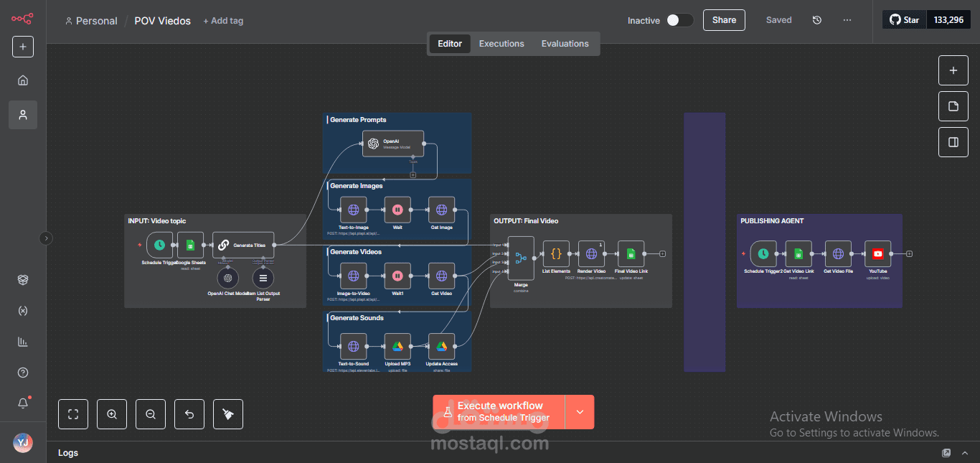The image size is (980, 463).
Task: Open the YJ user avatar
Action: pos(23,443)
